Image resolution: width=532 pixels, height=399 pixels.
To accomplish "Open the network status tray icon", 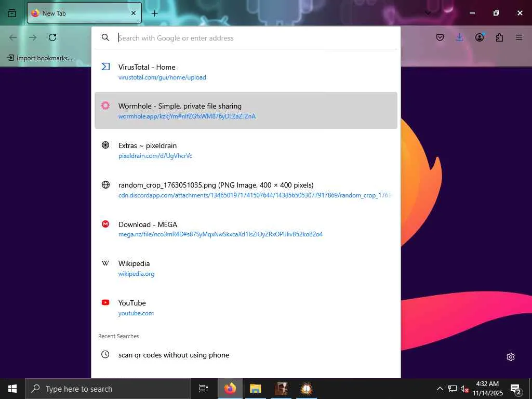I will [x=453, y=389].
